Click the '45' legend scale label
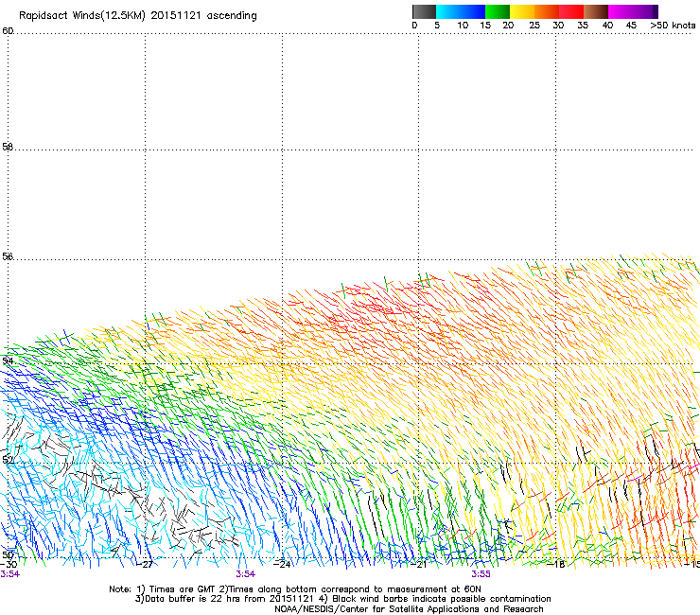700x615 pixels. click(x=631, y=26)
